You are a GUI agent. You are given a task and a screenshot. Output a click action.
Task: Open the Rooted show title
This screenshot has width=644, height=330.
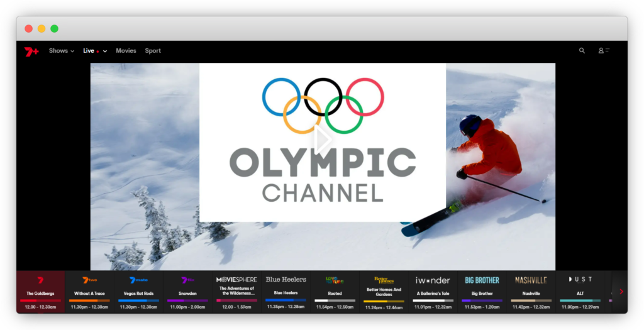tap(335, 294)
